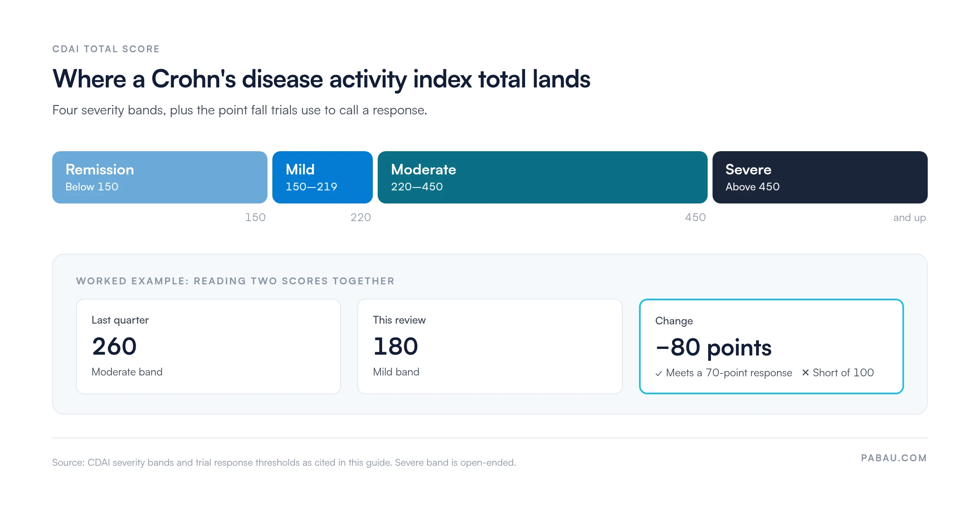
Task: Click the "150" axis label
Action: tap(255, 217)
